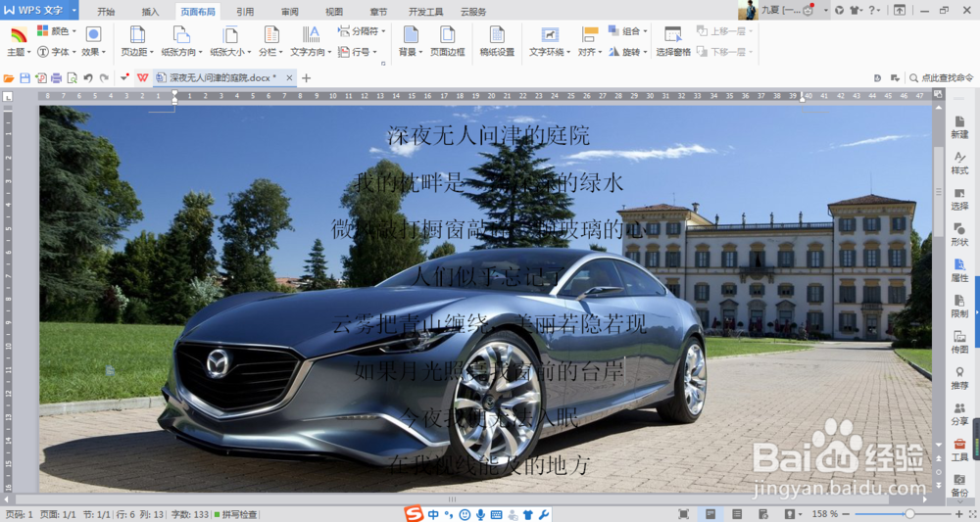Open the 样式 styles sidebar panel
The image size is (980, 522).
click(x=959, y=163)
